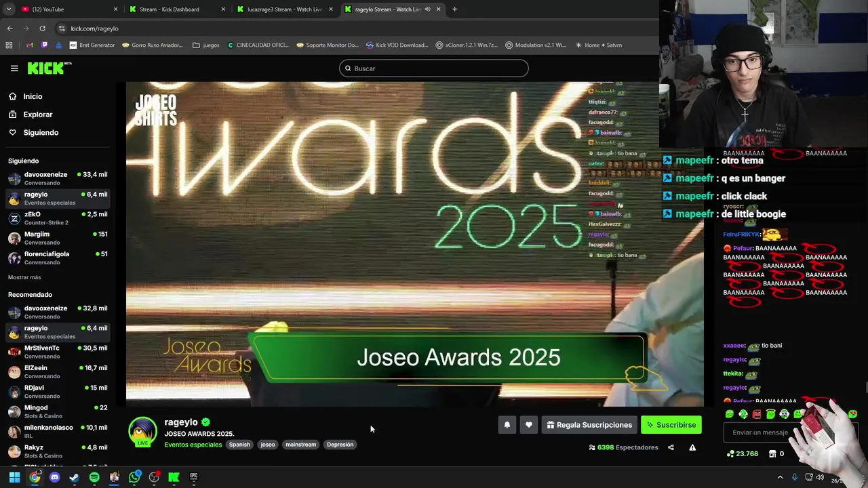
Task: Open a new browser tab
Action: tap(454, 9)
